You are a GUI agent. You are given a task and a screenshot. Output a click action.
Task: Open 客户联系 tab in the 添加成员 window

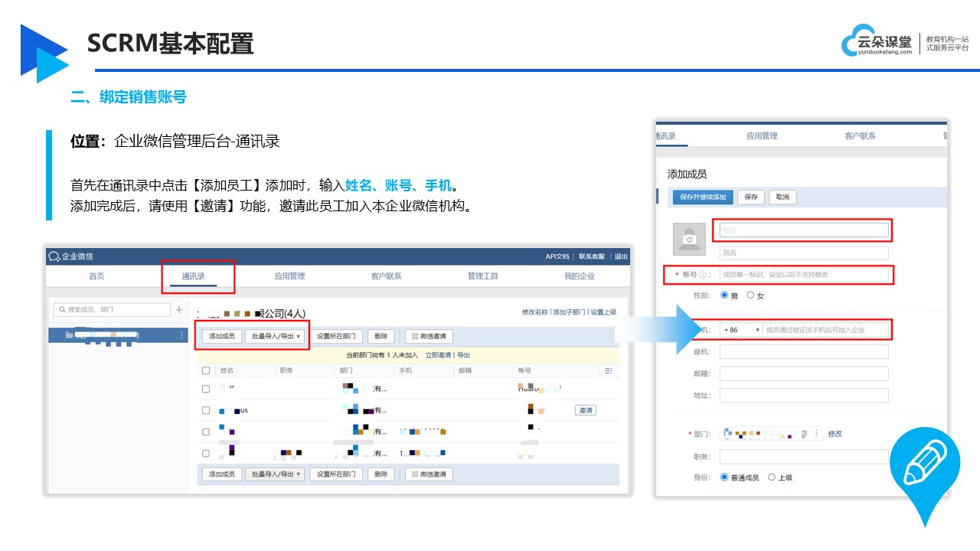(860, 135)
